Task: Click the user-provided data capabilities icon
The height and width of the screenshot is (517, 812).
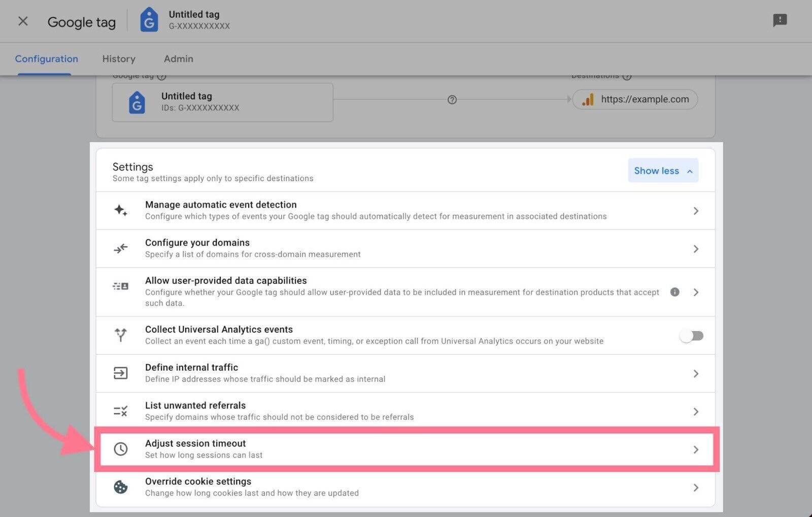Action: tap(120, 286)
